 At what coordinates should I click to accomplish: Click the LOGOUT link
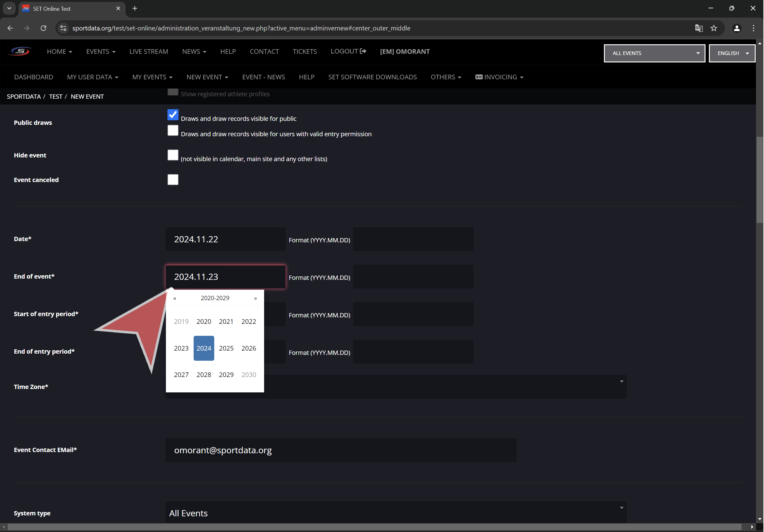(x=348, y=51)
